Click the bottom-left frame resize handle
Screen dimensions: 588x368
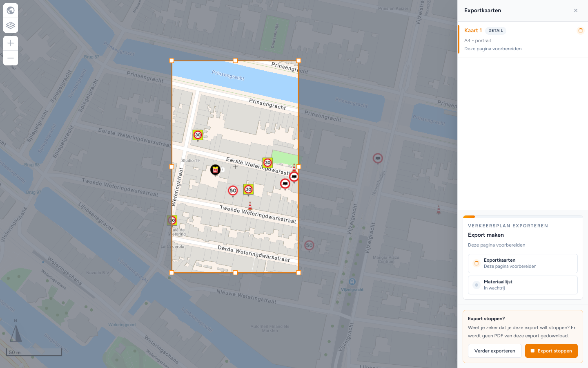(x=171, y=273)
